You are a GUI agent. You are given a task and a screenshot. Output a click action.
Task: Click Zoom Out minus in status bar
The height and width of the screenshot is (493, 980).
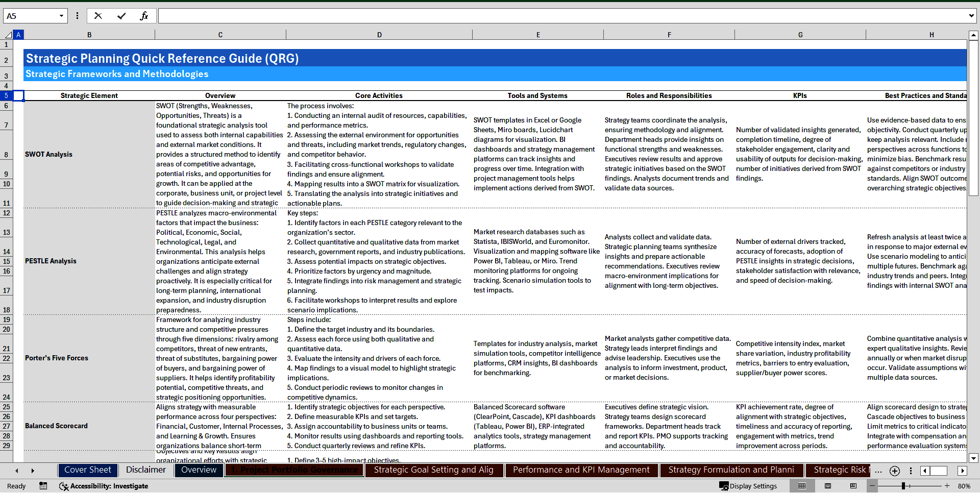click(x=872, y=486)
